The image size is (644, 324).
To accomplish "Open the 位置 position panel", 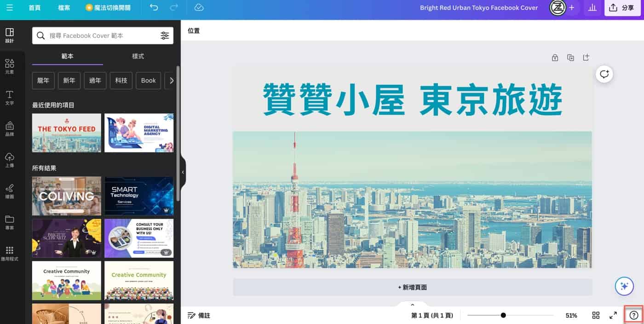I will click(194, 31).
